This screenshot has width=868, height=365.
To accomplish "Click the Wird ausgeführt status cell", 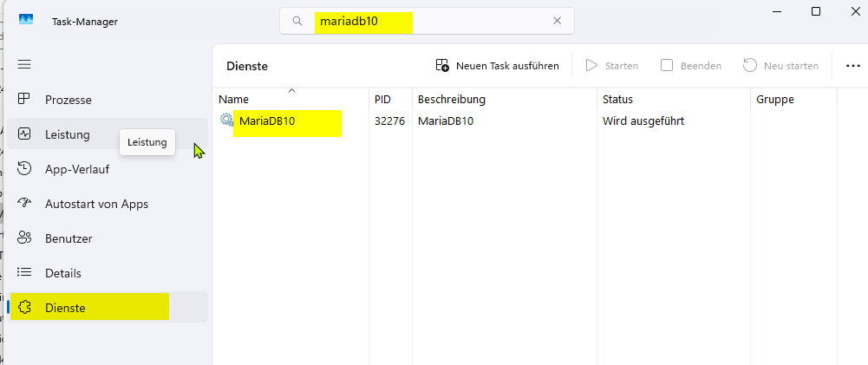I will click(643, 121).
